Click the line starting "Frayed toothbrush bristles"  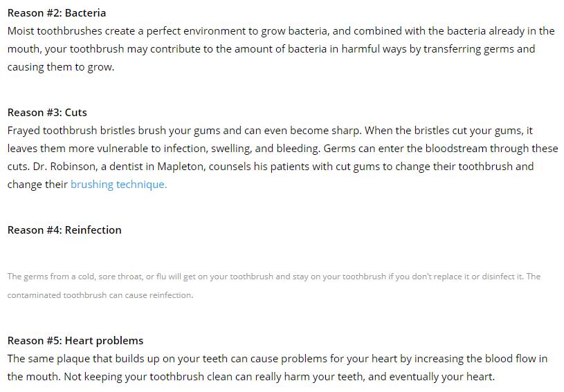[270, 131]
